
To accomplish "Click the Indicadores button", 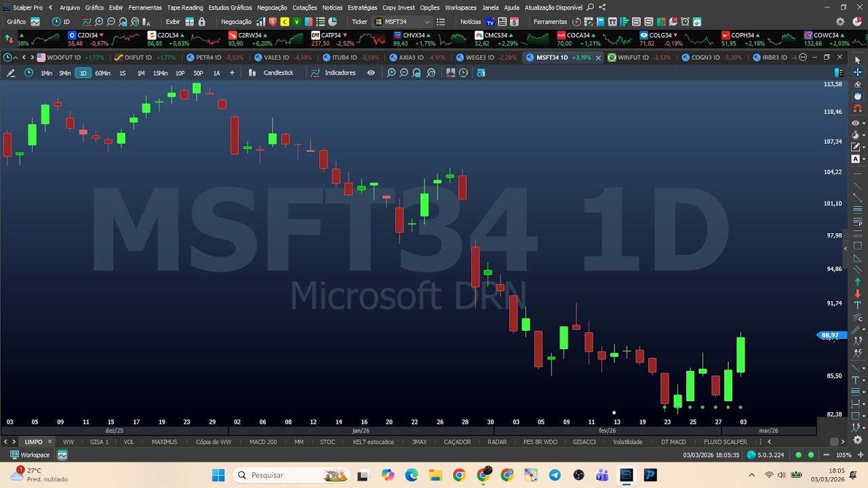I will [334, 73].
